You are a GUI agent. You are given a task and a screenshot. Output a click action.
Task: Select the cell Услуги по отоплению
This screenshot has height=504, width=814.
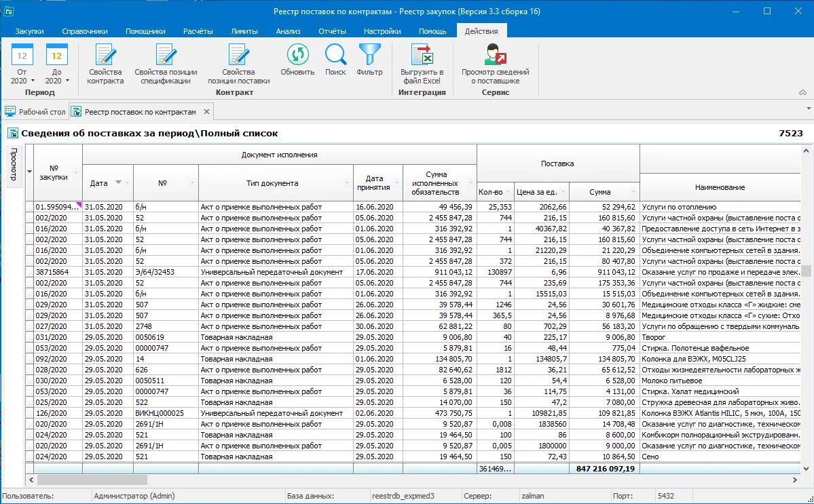[720, 207]
